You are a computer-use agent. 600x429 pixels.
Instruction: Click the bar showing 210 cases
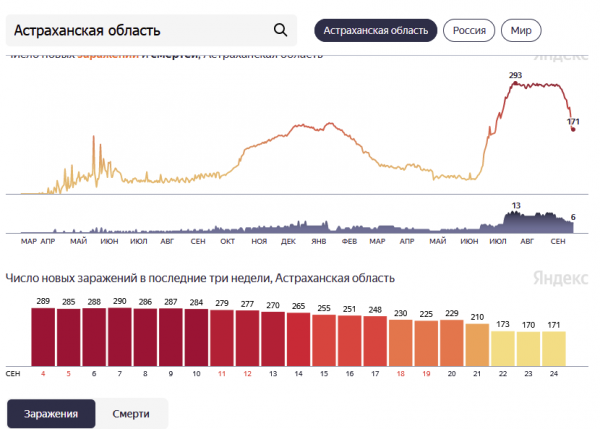[x=477, y=345]
